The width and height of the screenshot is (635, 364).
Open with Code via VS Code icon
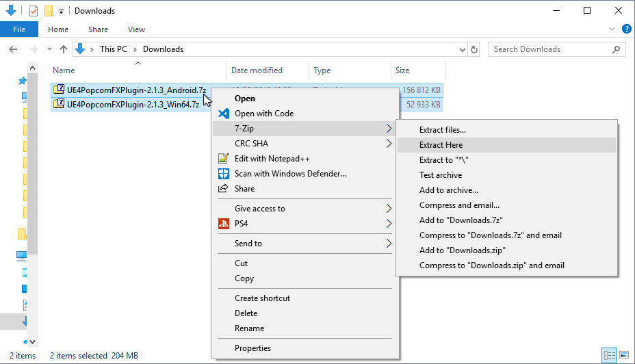(224, 114)
